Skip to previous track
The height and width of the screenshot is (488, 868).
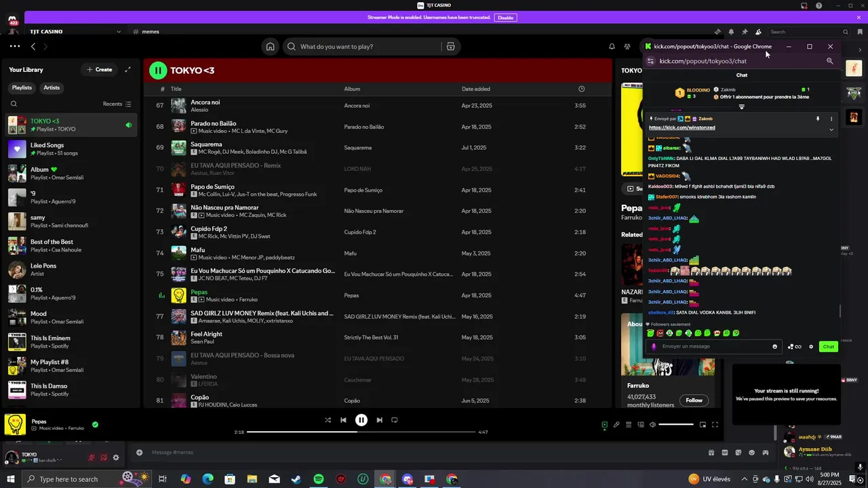pos(343,420)
